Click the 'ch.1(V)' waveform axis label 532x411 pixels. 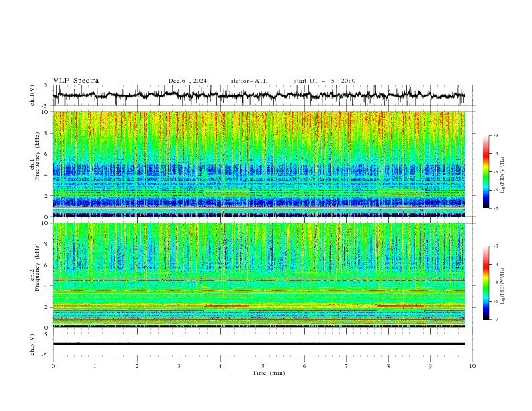[32, 95]
